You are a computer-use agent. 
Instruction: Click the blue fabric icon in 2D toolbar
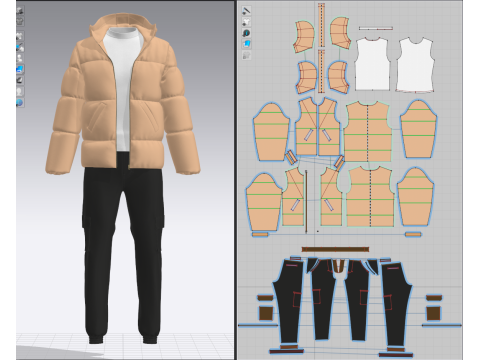click(246, 44)
